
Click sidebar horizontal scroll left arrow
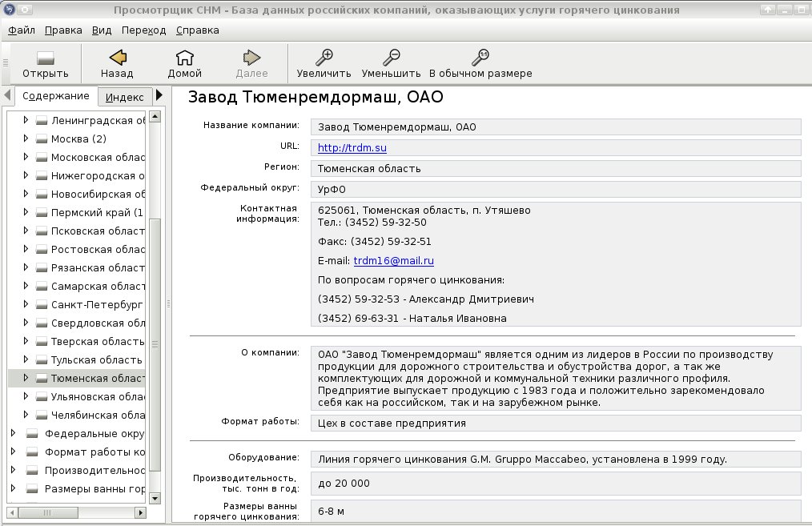[12, 512]
